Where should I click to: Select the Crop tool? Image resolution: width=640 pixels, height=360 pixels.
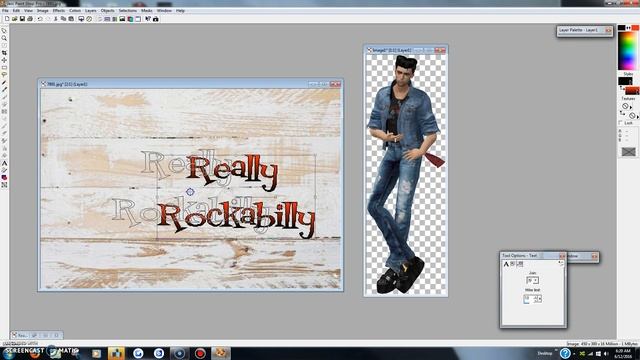(4, 53)
